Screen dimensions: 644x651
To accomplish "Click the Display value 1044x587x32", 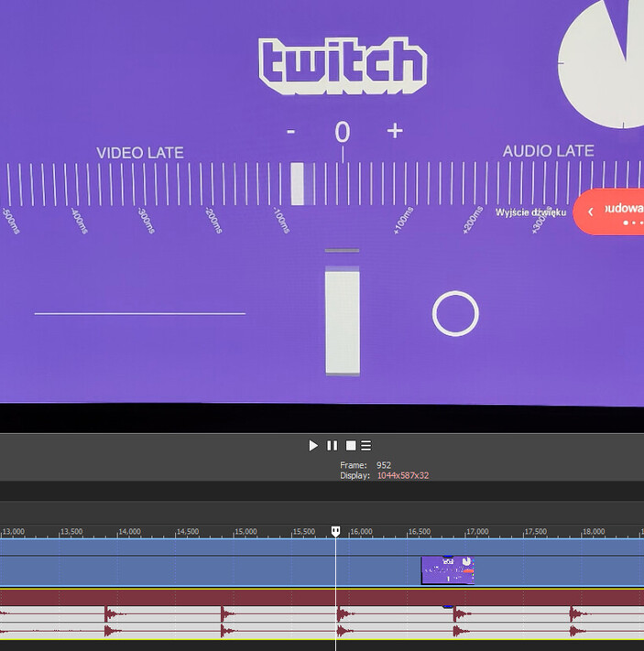I will 403,475.
